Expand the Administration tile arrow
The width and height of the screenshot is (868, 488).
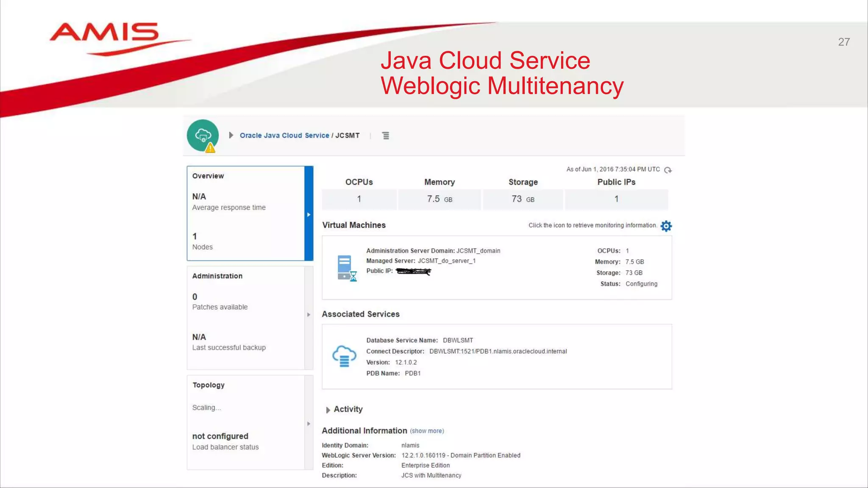click(309, 315)
